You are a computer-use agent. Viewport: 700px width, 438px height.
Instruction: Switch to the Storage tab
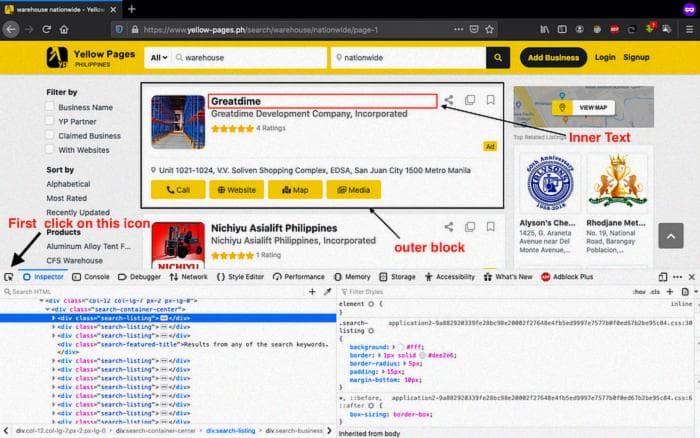397,277
